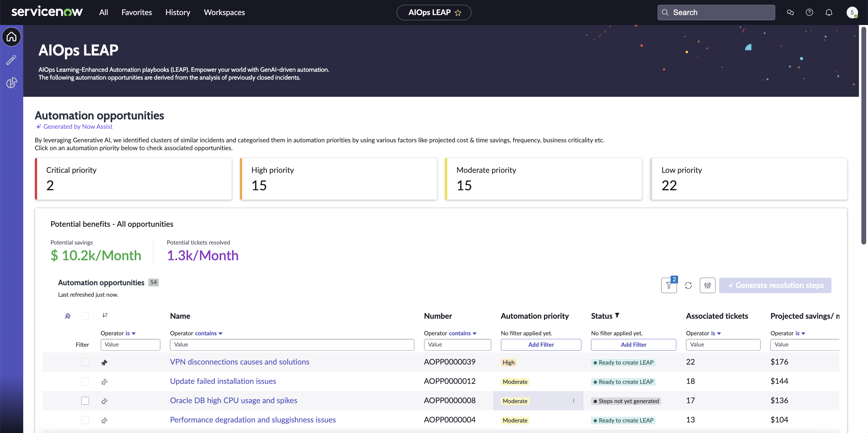This screenshot has width=868, height=433.
Task: Sort by Associated tickets column header
Action: [717, 316]
